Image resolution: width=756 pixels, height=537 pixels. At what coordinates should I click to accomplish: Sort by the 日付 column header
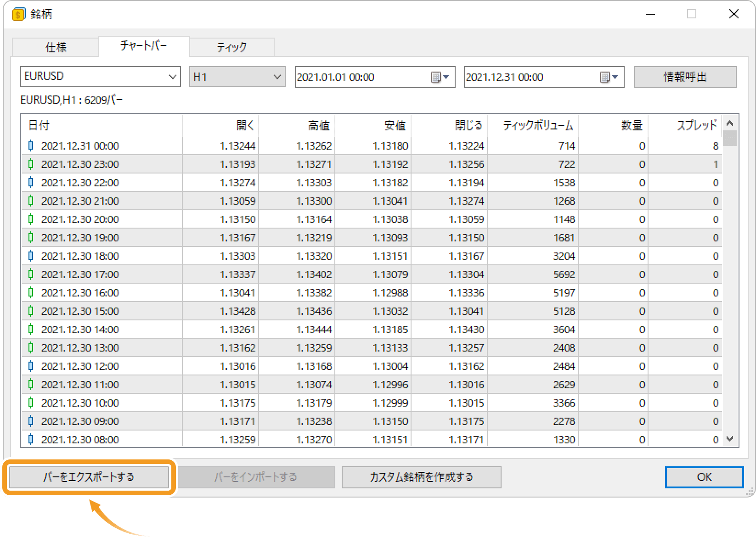[x=102, y=125]
